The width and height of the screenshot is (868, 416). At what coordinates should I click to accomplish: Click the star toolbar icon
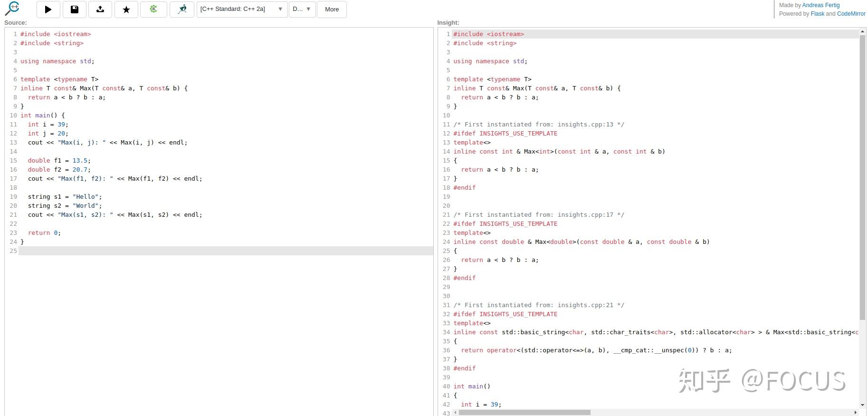126,9
